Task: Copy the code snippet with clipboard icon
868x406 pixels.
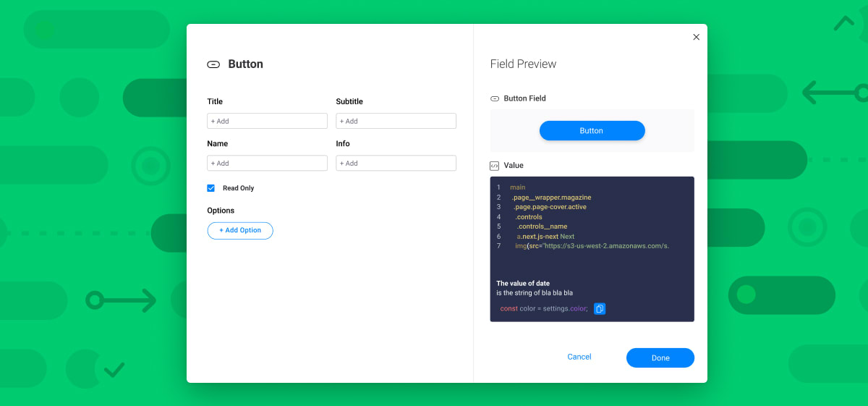Action: click(600, 309)
